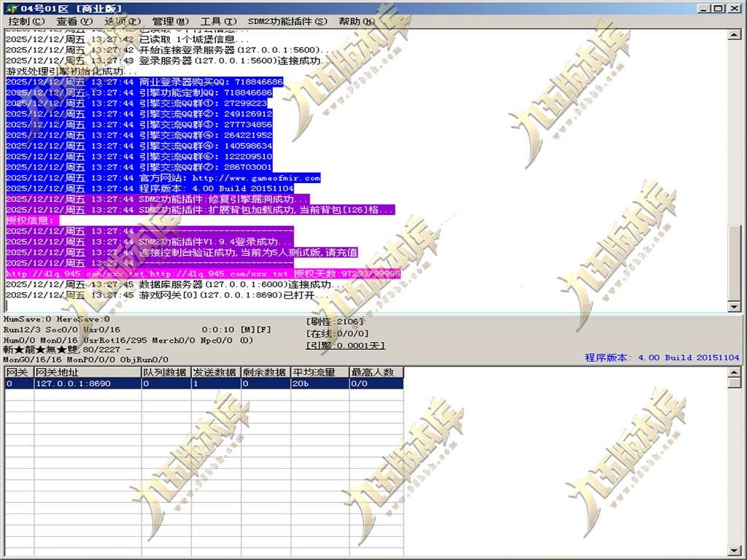The image size is (747, 560).
Task: Click the Hum0/0 Mon0/16 UsrRot status line
Action: [128, 340]
